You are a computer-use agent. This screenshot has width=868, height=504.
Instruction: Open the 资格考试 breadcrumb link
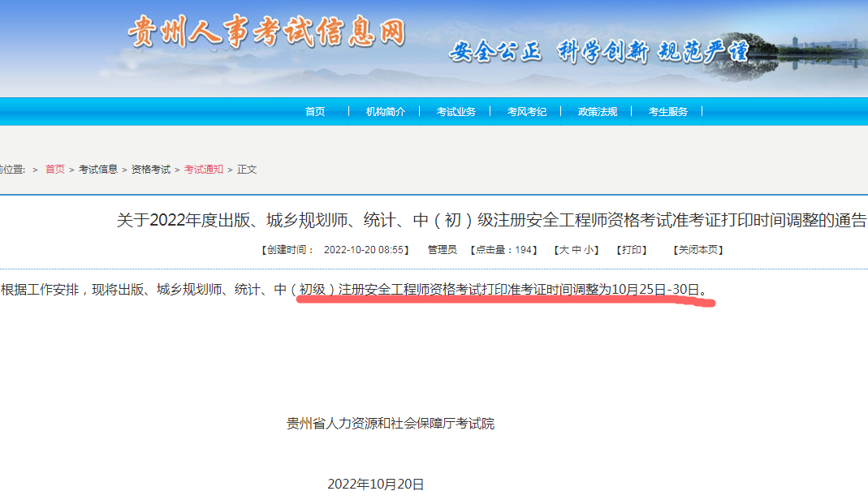tap(151, 170)
